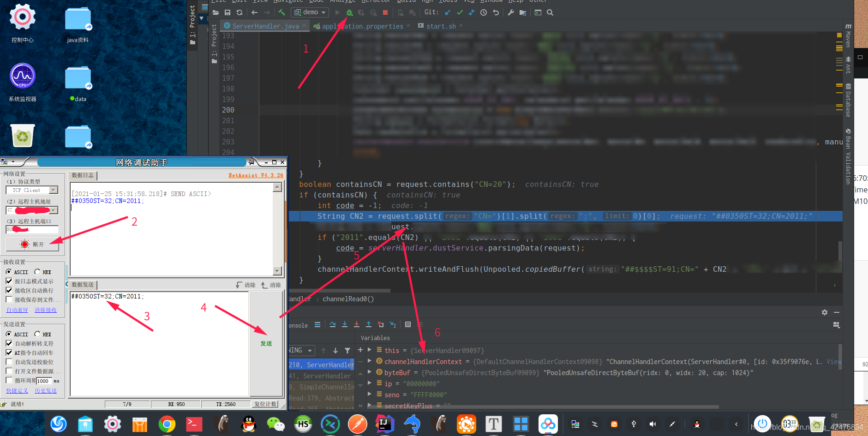Image resolution: width=868 pixels, height=436 pixels.
Task: Click the Step Into debugger icon
Action: (x=345, y=325)
